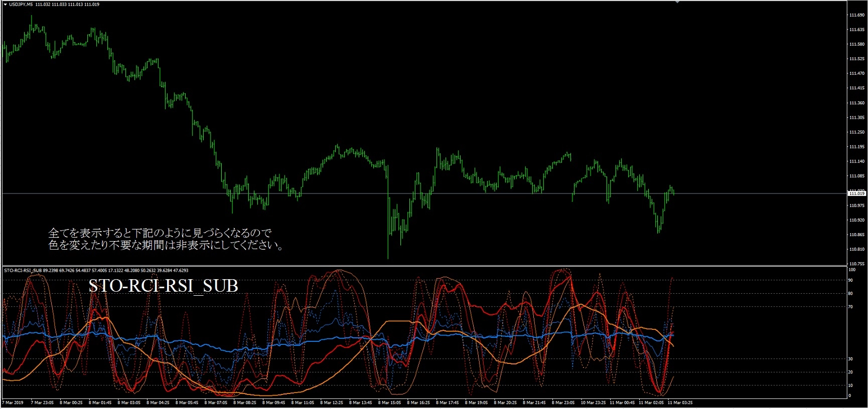
Task: Click the 110.810 price scale label
Action: coord(856,249)
